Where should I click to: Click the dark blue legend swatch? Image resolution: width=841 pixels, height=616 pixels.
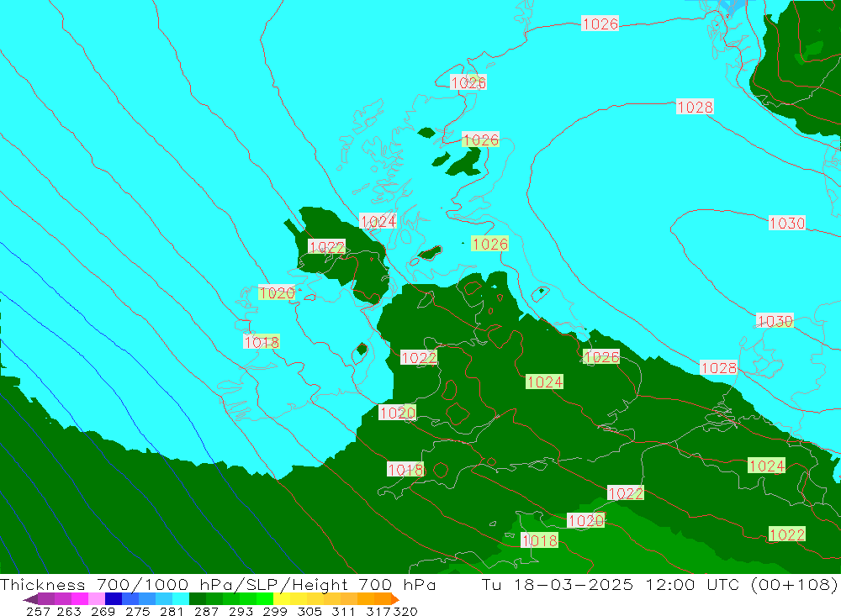(114, 599)
